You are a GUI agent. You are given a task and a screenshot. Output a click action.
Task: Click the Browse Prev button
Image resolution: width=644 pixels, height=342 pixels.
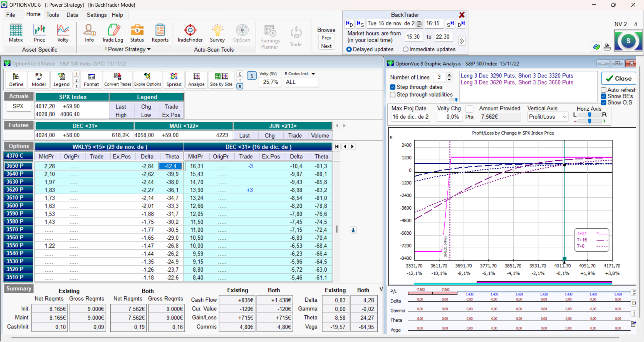pos(326,38)
